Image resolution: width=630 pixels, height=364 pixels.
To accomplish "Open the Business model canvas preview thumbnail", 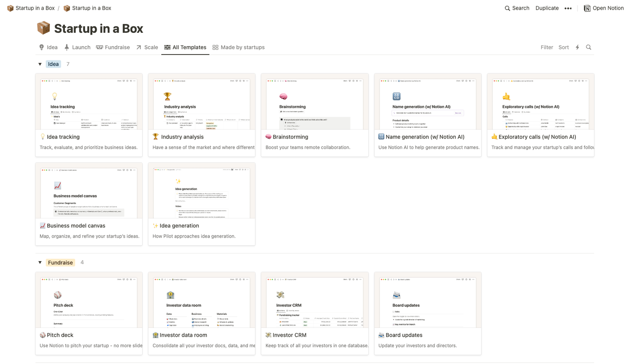I will 89,191.
